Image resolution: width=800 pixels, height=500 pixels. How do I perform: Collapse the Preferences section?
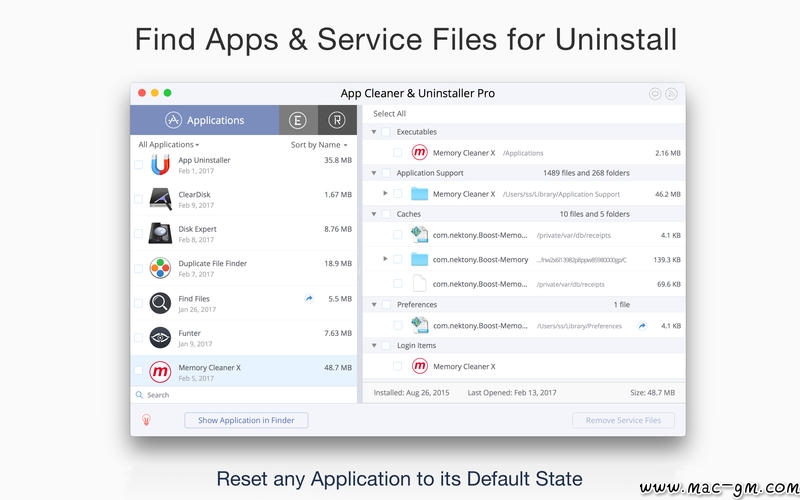pos(374,305)
